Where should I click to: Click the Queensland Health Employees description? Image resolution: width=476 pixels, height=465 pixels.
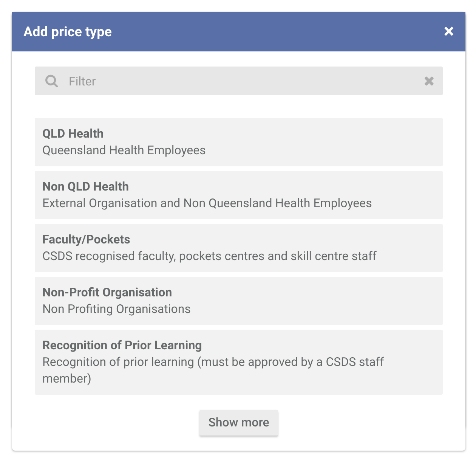(124, 150)
